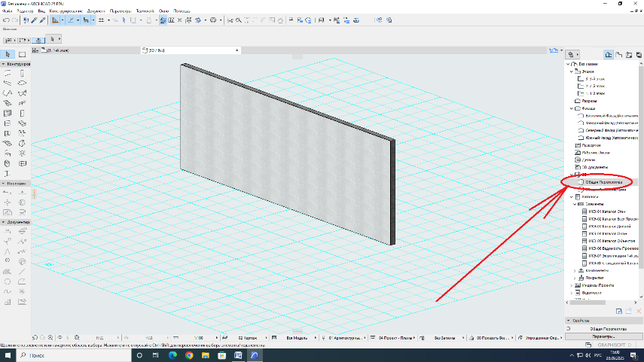
Task: Click the Inject Parameters syringe icon
Action: pyautogui.click(x=43, y=20)
